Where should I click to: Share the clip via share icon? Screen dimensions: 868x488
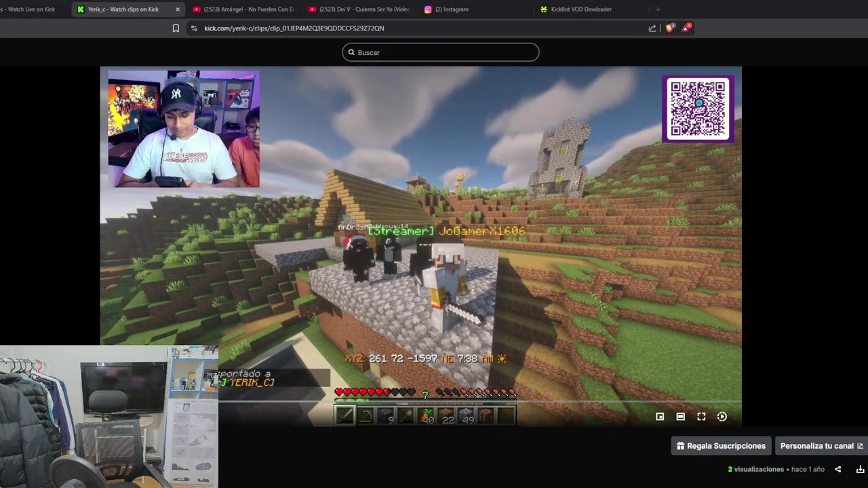[x=837, y=469]
